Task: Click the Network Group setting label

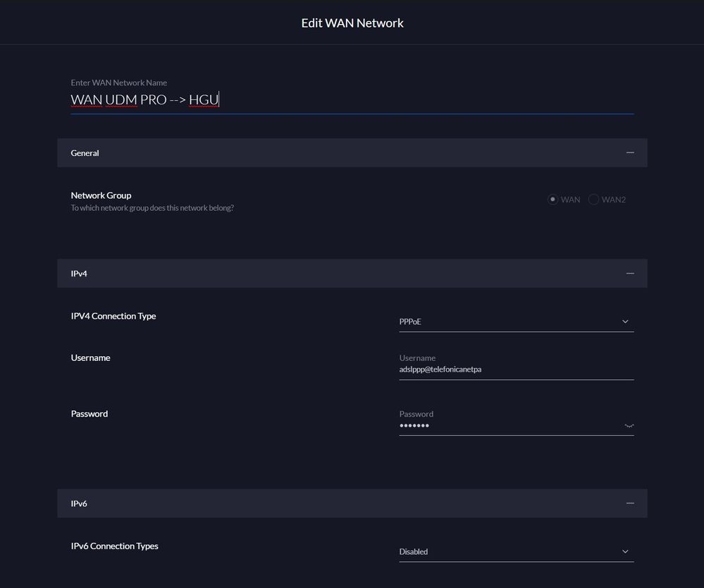Action: pos(101,195)
